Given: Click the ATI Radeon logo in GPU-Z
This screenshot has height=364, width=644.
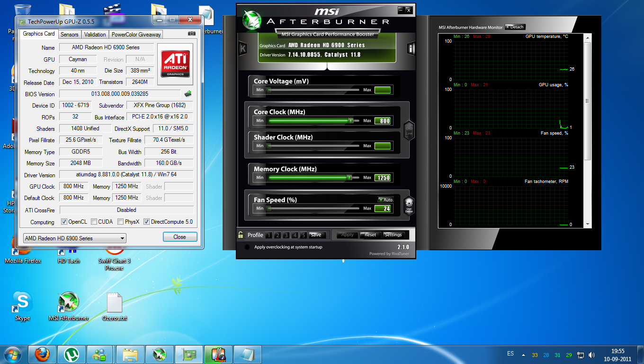Looking at the screenshot, I should (175, 64).
